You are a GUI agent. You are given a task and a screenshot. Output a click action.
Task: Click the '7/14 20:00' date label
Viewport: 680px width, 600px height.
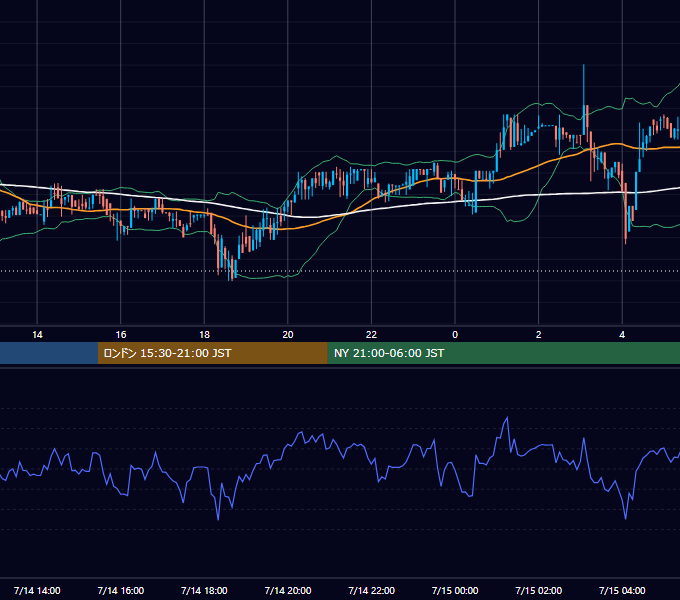(x=288, y=590)
